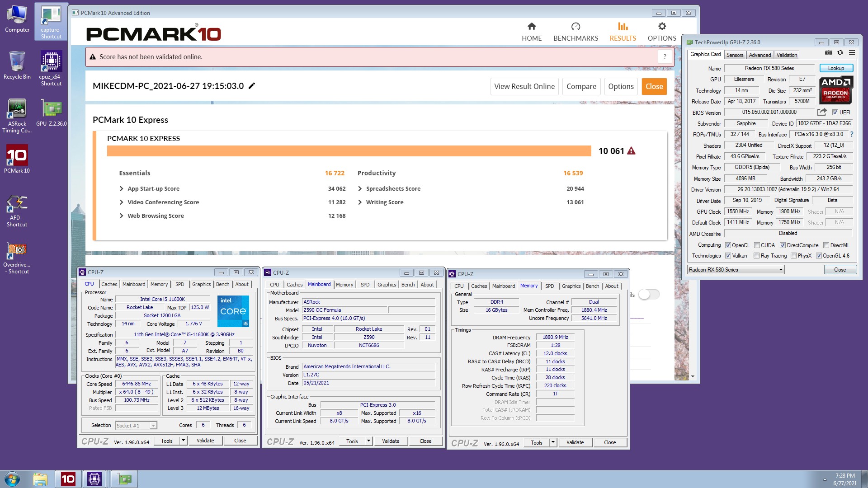
Task: Open Windows Explorer from the taskbar
Action: point(40,479)
